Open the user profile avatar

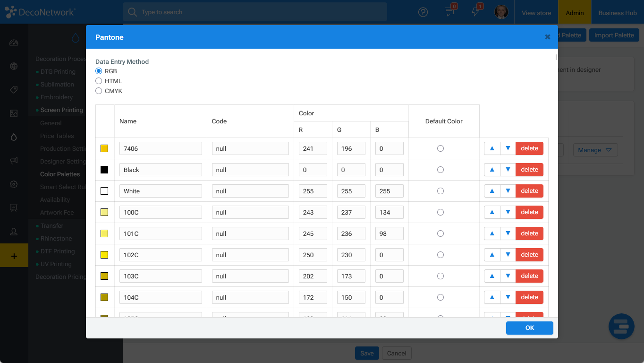tap(501, 12)
